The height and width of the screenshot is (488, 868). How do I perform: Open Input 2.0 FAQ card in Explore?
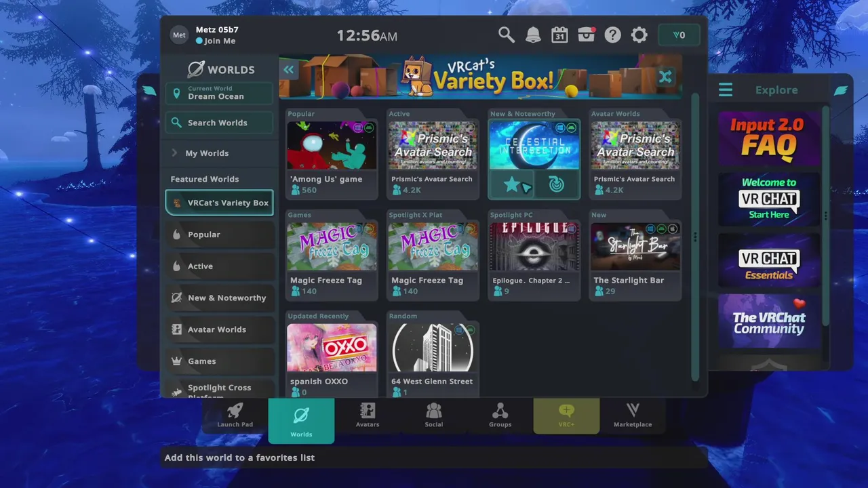click(x=769, y=139)
